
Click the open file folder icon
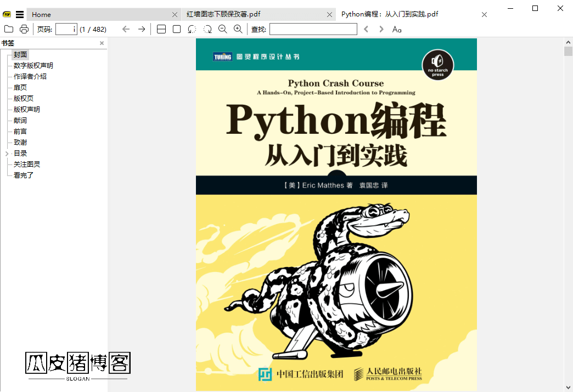coord(9,29)
